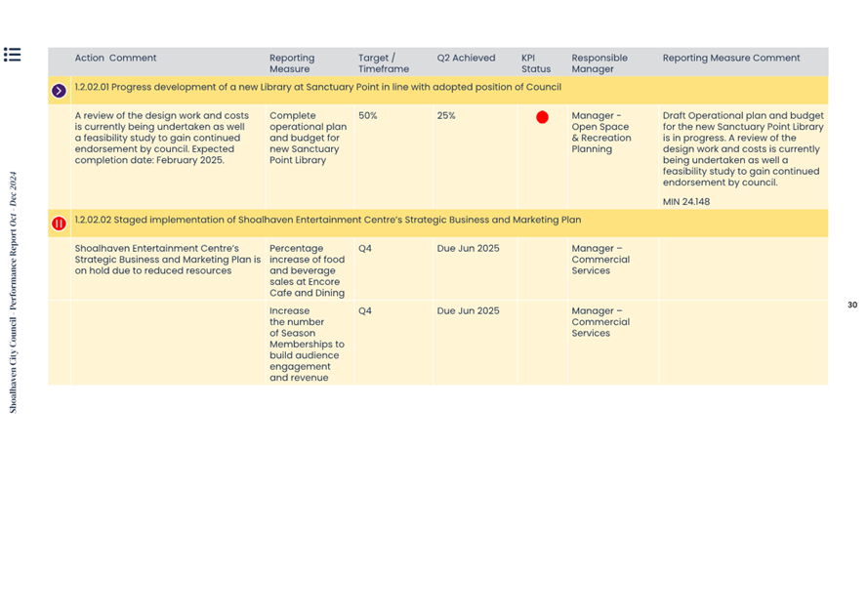Select the 50% target value cell
This screenshot has height=613, width=868.
click(368, 116)
